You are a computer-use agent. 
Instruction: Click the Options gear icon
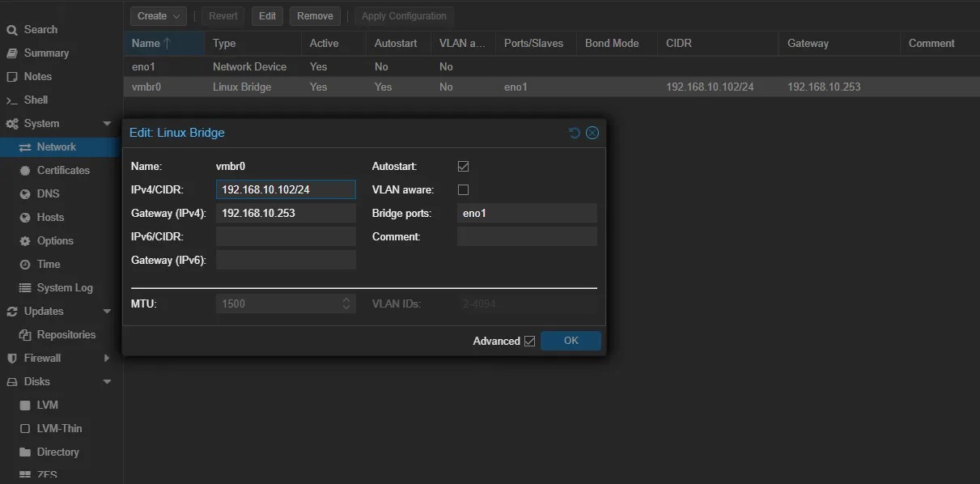pos(25,241)
